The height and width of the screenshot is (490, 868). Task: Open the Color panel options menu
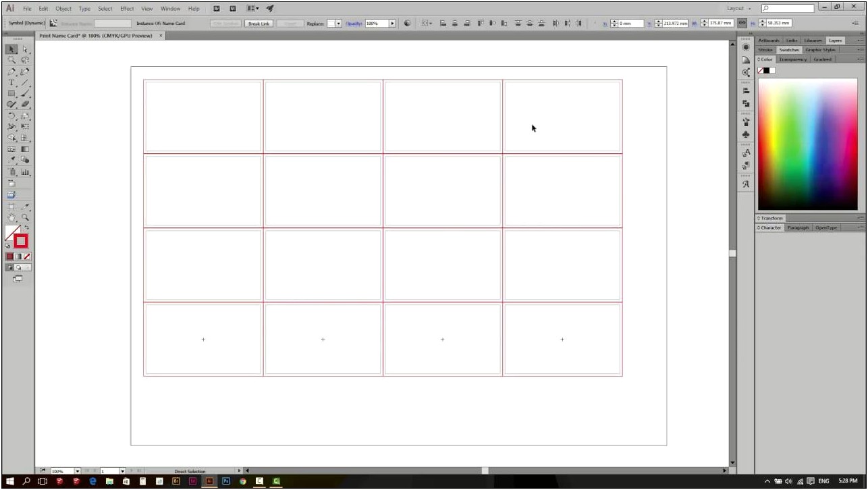(860, 59)
